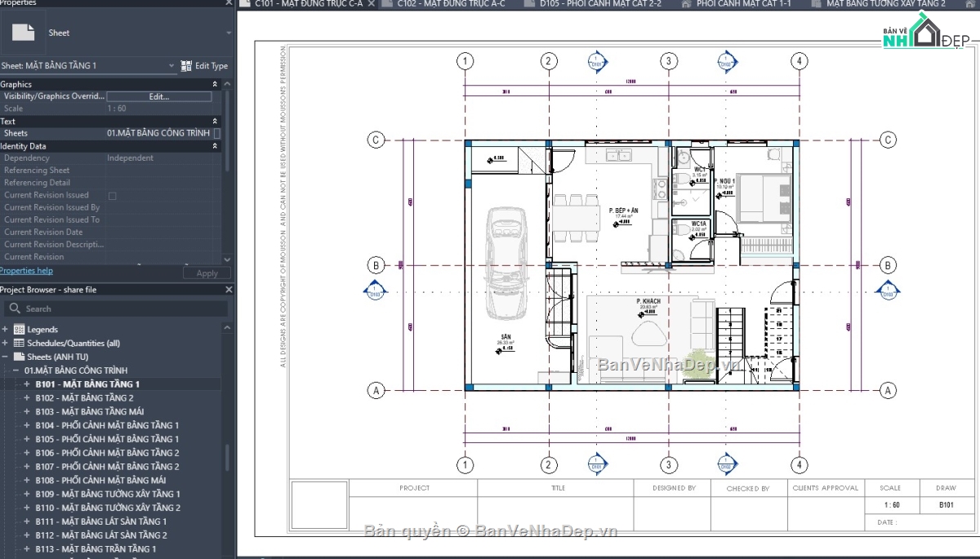Close the Project Browser panel
The image size is (980, 559).
pos(229,290)
